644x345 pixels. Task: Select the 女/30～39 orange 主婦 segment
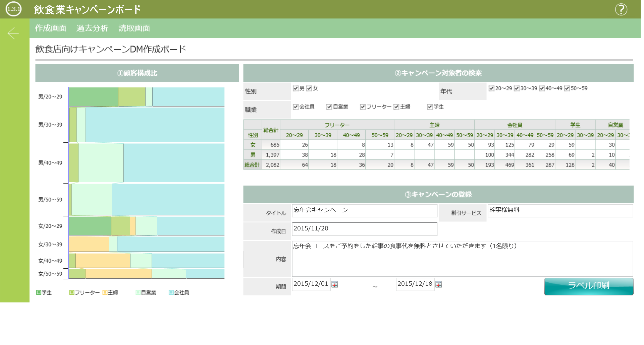pyautogui.click(x=89, y=244)
